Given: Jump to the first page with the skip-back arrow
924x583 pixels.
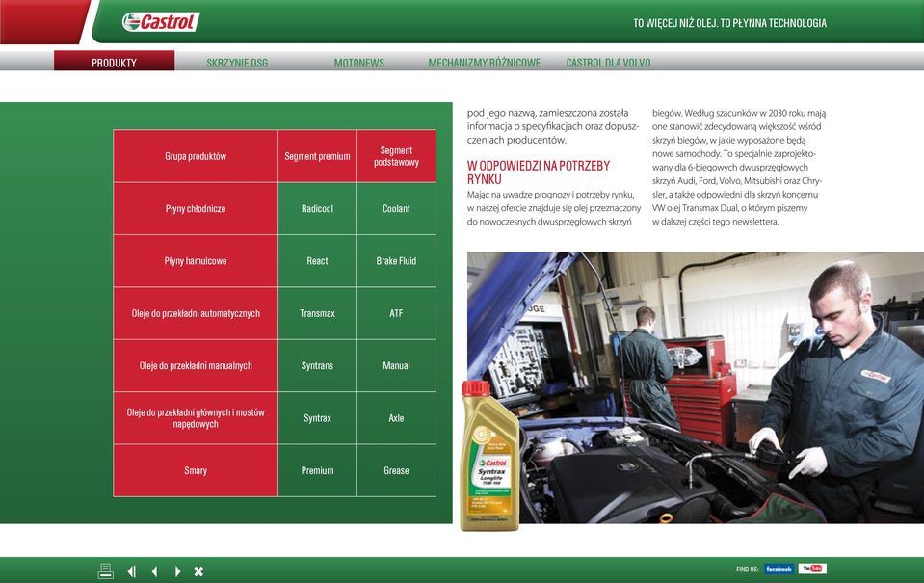Looking at the screenshot, I should click(x=131, y=571).
